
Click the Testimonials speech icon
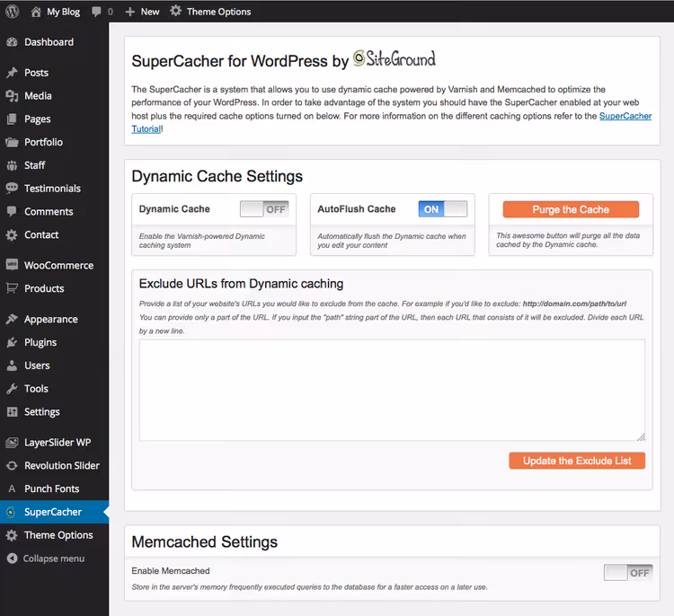(x=12, y=189)
